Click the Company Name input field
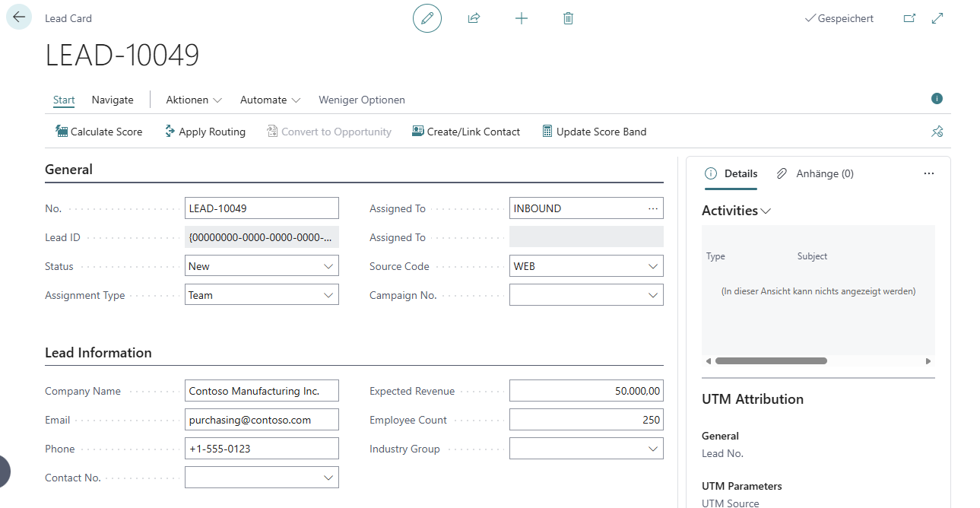980x508 pixels. click(262, 391)
